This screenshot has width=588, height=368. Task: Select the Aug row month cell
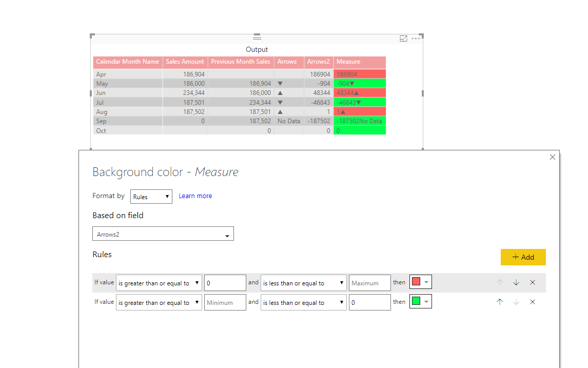coord(127,112)
